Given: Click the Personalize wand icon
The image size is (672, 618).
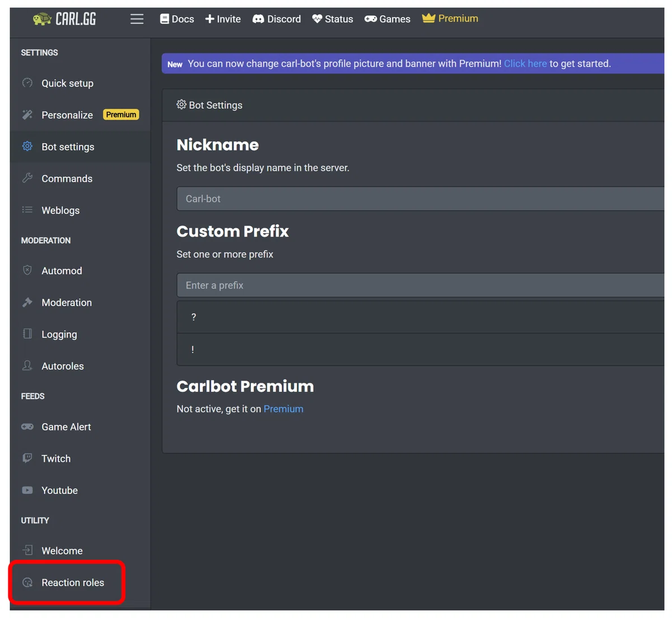Looking at the screenshot, I should 27,115.
